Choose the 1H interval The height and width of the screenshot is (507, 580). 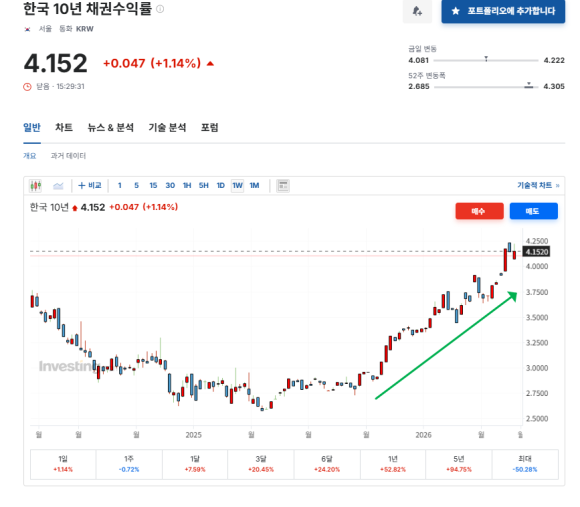187,185
